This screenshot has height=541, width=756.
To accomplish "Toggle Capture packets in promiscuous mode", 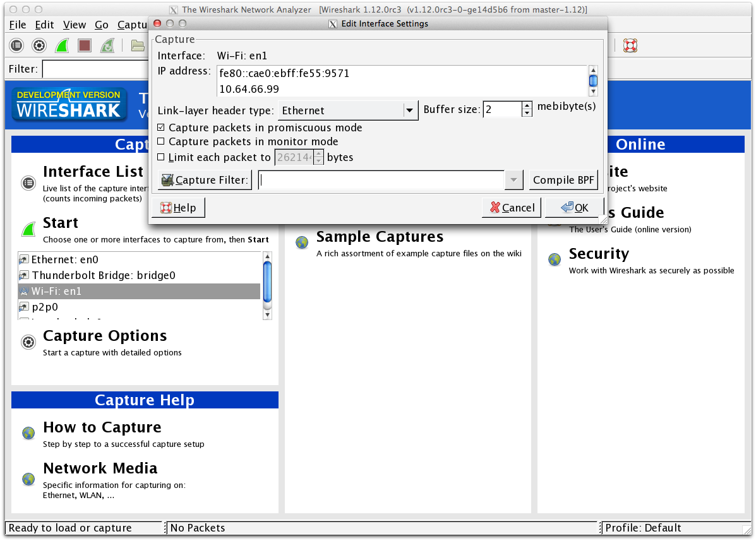I will tap(161, 127).
